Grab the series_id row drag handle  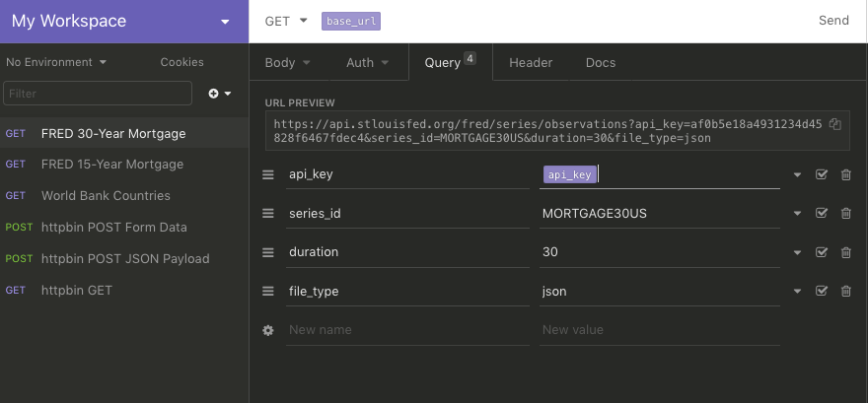268,213
